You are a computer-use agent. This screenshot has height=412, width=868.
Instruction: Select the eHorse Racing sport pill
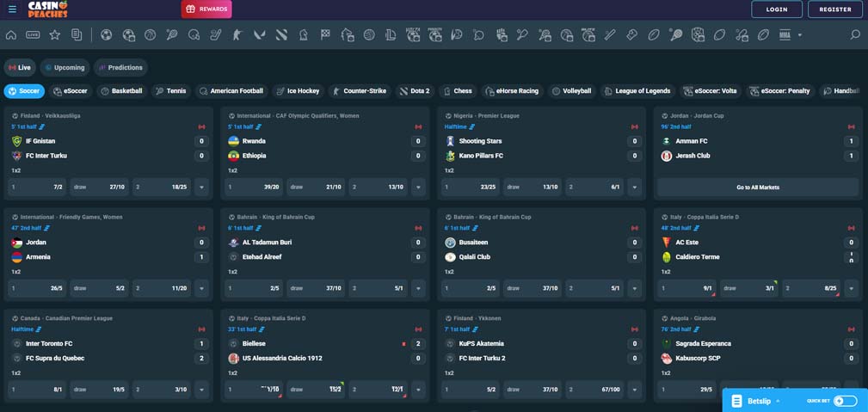(512, 91)
